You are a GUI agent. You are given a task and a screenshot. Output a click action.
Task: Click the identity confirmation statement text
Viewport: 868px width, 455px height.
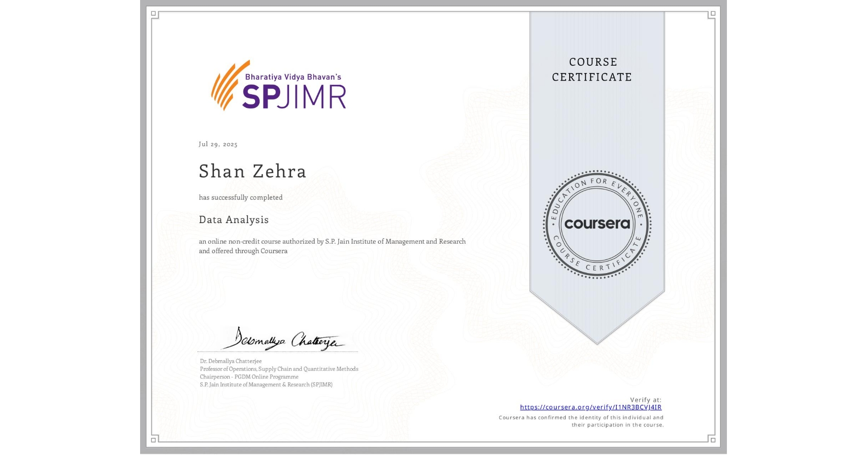580,421
